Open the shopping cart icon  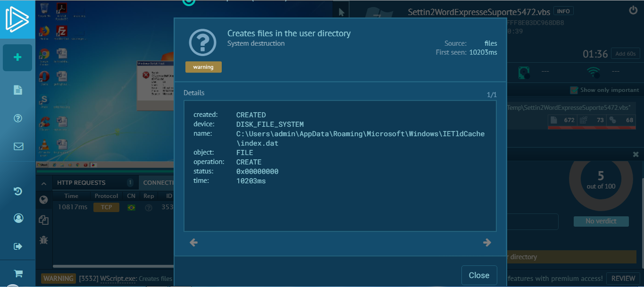18,273
